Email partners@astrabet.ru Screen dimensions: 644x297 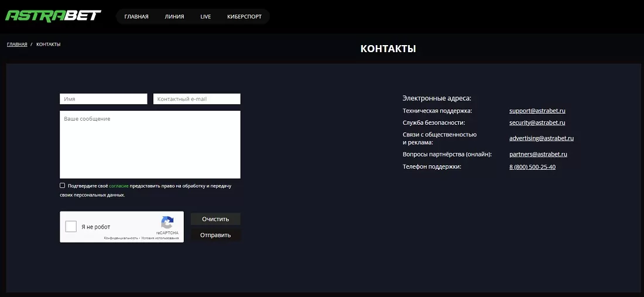538,155
